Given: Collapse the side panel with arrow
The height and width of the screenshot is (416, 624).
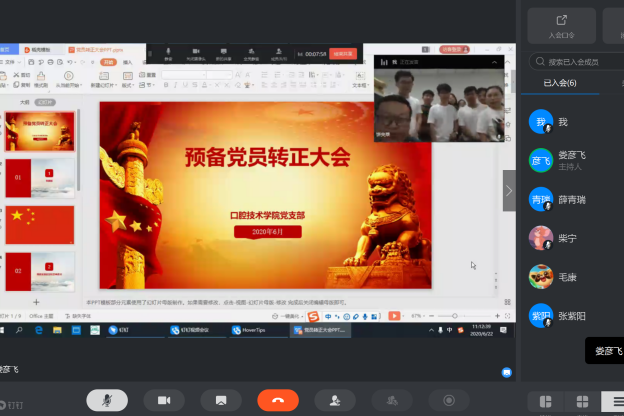Looking at the screenshot, I should pyautogui.click(x=508, y=190).
